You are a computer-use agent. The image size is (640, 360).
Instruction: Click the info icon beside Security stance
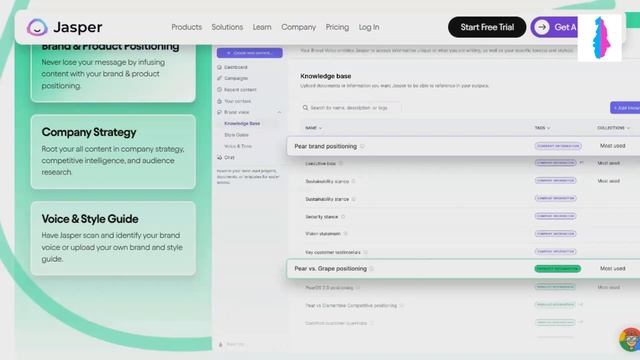click(x=343, y=217)
